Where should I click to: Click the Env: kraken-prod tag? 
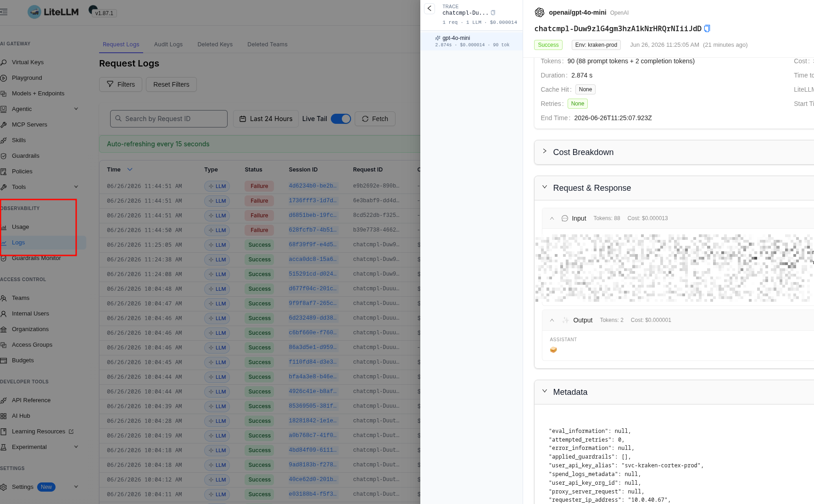click(596, 45)
